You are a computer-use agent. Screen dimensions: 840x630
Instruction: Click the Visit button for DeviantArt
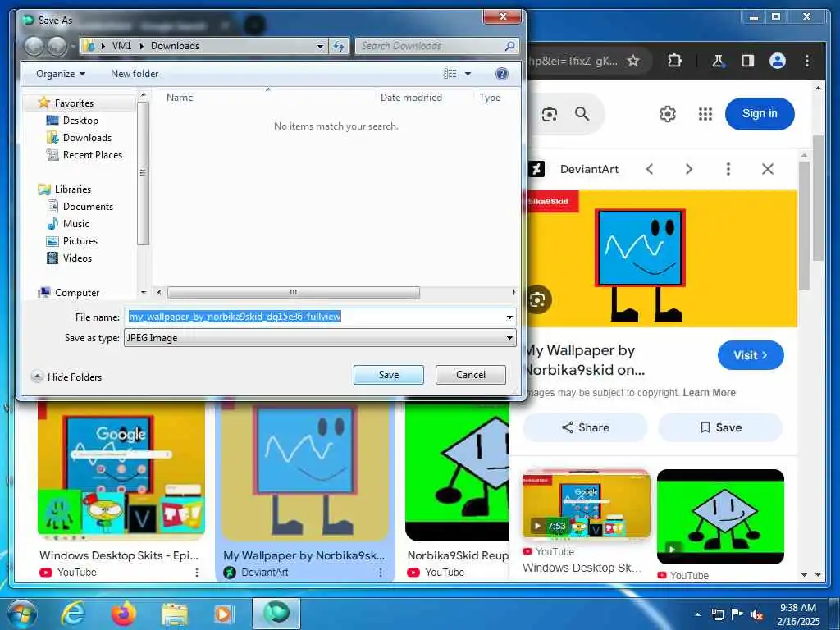[x=751, y=355]
